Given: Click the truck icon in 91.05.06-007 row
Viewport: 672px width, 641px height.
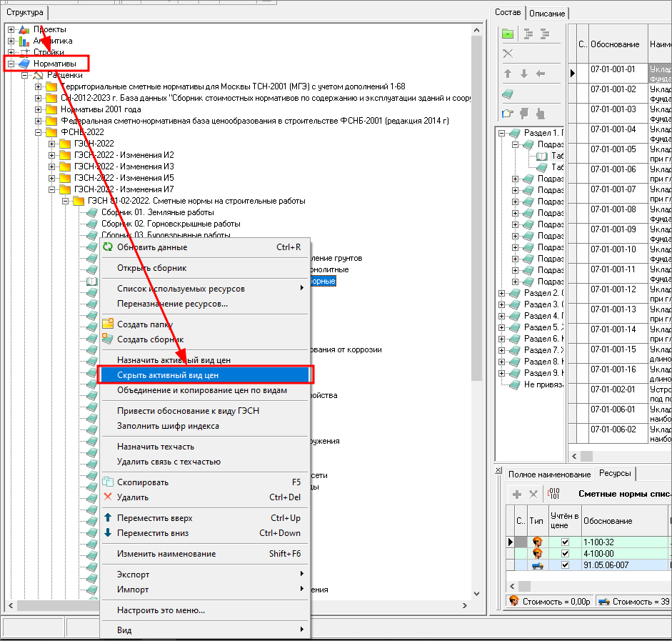Looking at the screenshot, I should pos(538,565).
